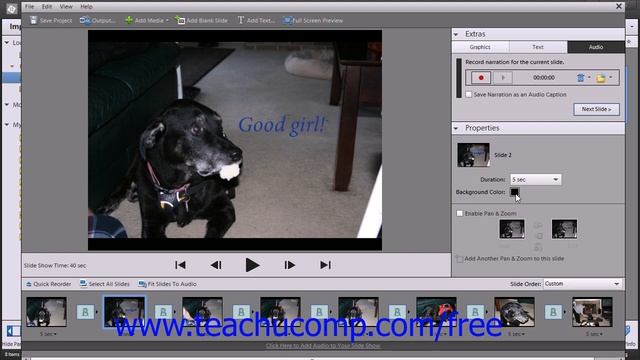Open duration dropdown under last visible slide
The image size is (640, 360).
pyautogui.click(x=594, y=334)
